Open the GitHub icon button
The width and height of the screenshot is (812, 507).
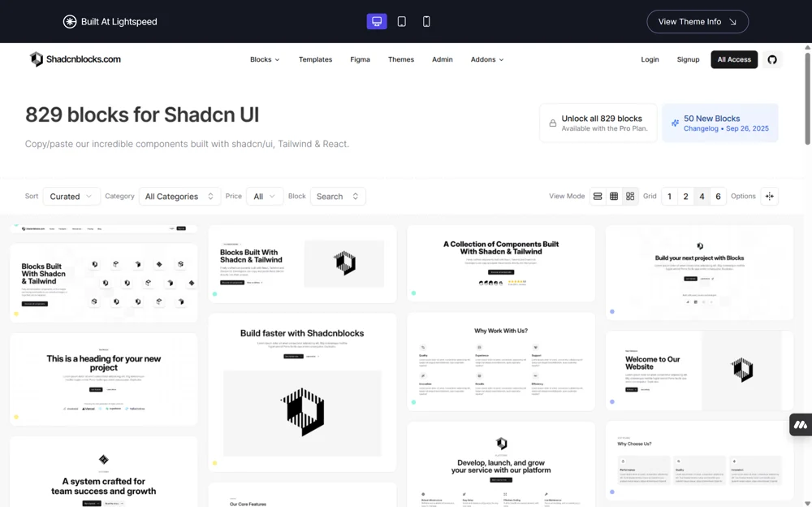pyautogui.click(x=772, y=59)
